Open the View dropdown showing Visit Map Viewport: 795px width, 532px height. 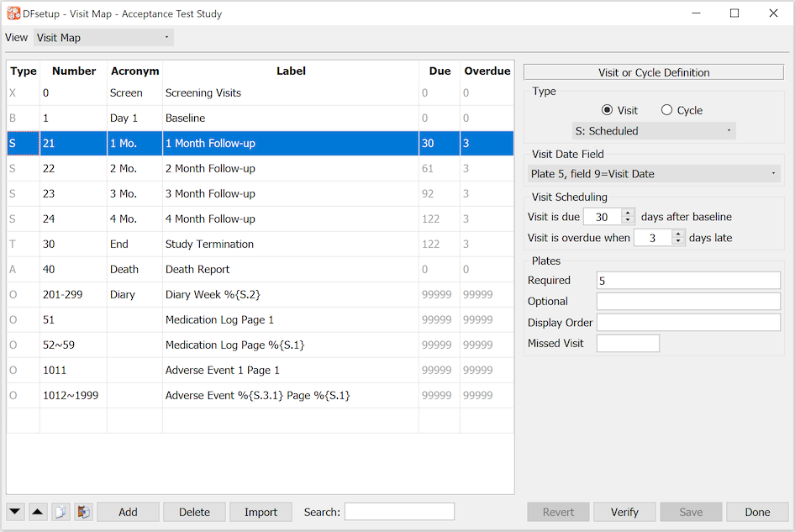103,38
